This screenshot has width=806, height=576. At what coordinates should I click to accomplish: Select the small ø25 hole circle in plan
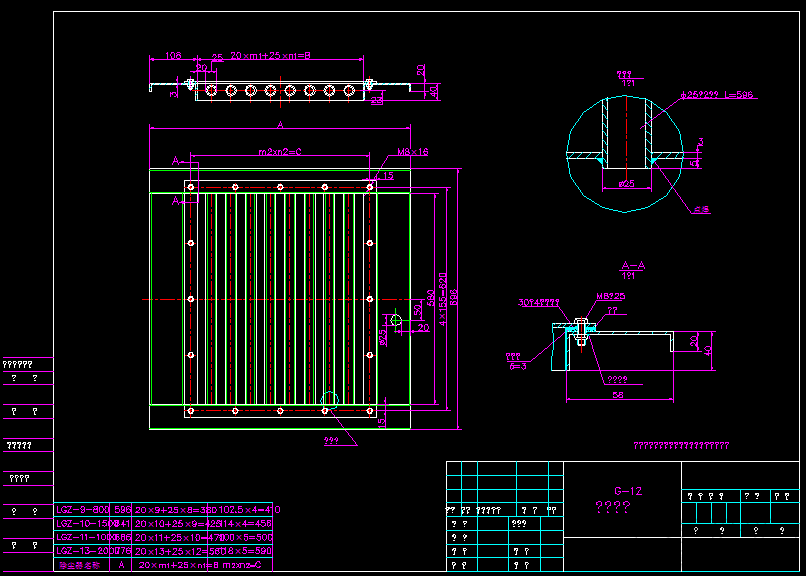pos(395,320)
